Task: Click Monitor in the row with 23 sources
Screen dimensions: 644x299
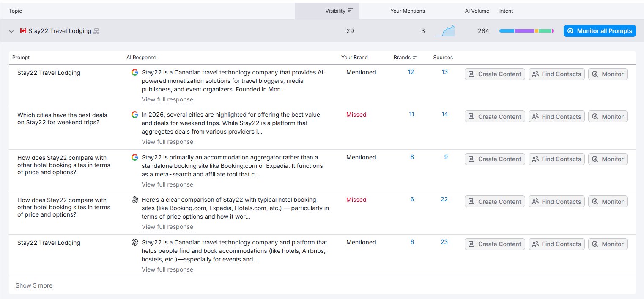Action: tap(608, 244)
